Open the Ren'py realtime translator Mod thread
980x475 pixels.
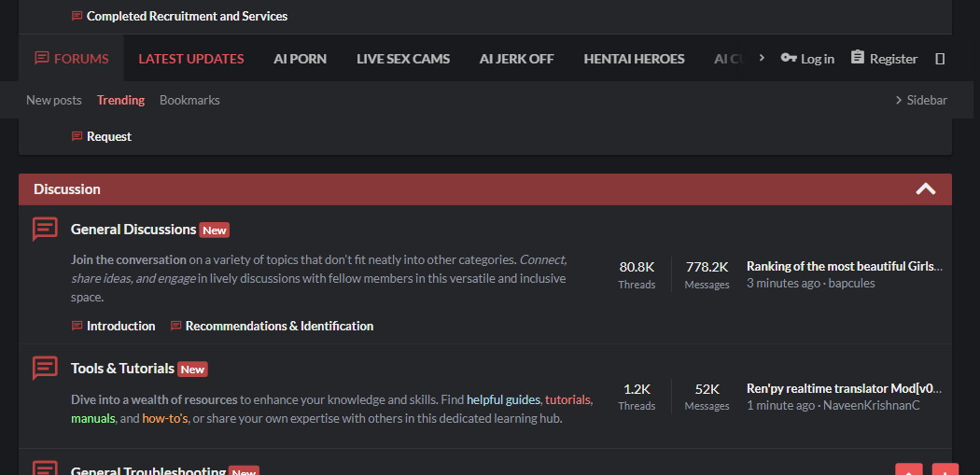(844, 388)
